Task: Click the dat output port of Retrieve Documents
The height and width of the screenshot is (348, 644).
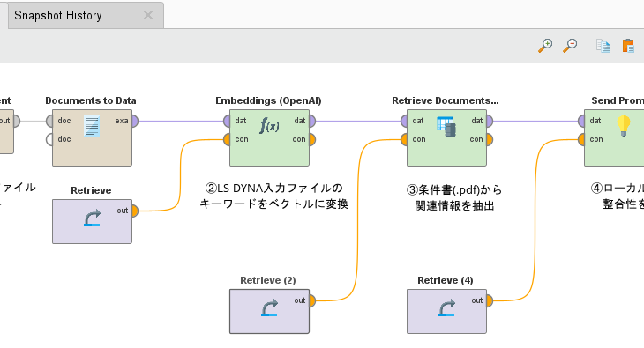Action: [489, 121]
